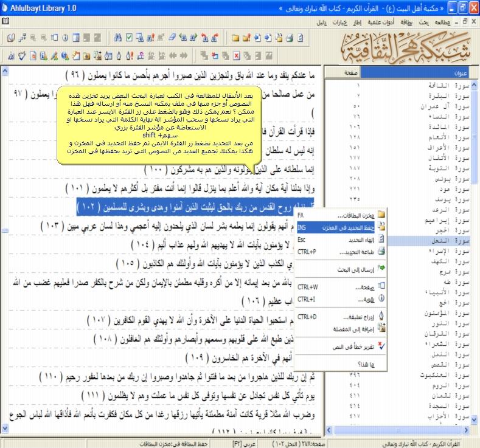Screen dimensions: 480x448
Task: Select سورة الكهف in the list
Action: (x=428, y=261)
